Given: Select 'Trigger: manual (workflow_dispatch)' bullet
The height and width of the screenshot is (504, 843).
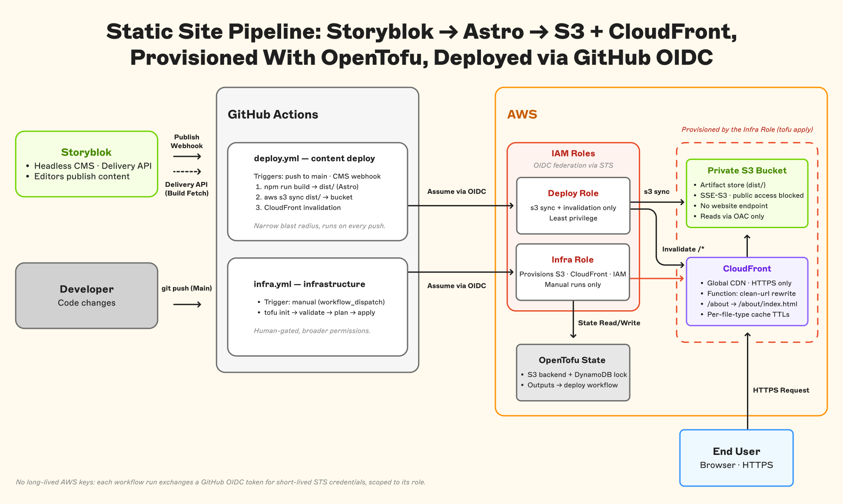Looking at the screenshot, I should click(x=324, y=302).
